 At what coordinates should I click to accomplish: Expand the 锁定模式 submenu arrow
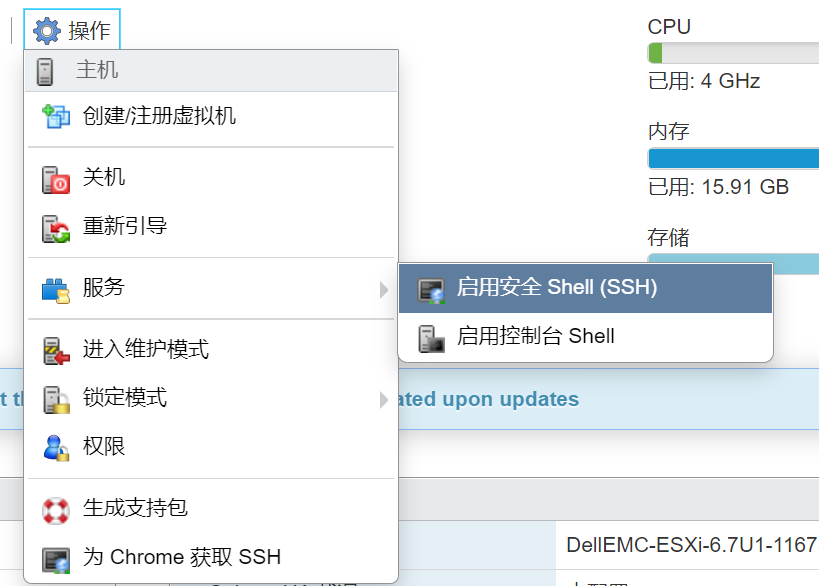[x=384, y=399]
